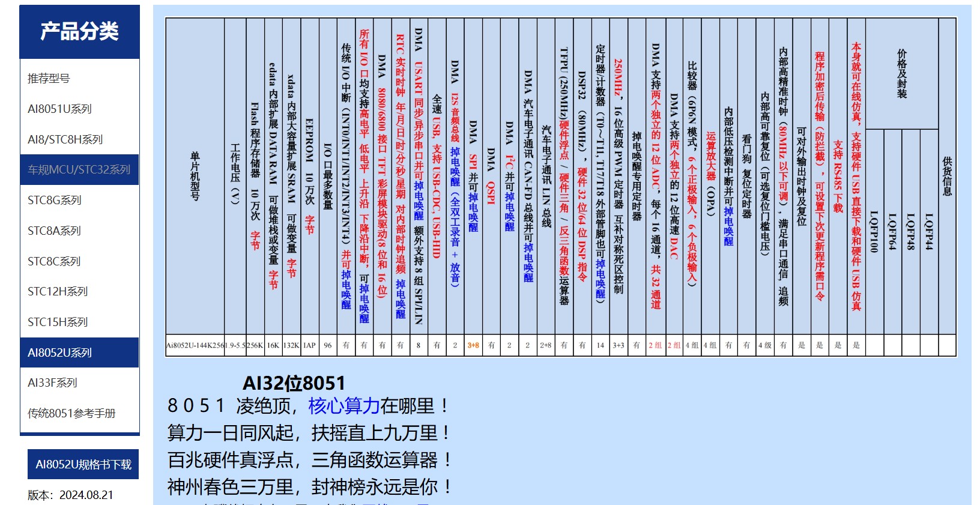The height and width of the screenshot is (505, 980).
Task: Click the 版本：2024.08.21 version text
Action: click(x=70, y=495)
